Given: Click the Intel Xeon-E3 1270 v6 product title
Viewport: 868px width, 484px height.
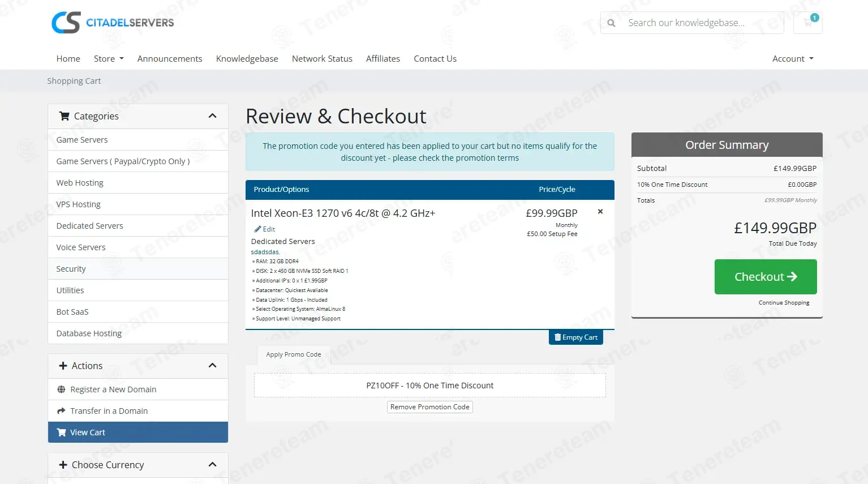Looking at the screenshot, I should 343,213.
